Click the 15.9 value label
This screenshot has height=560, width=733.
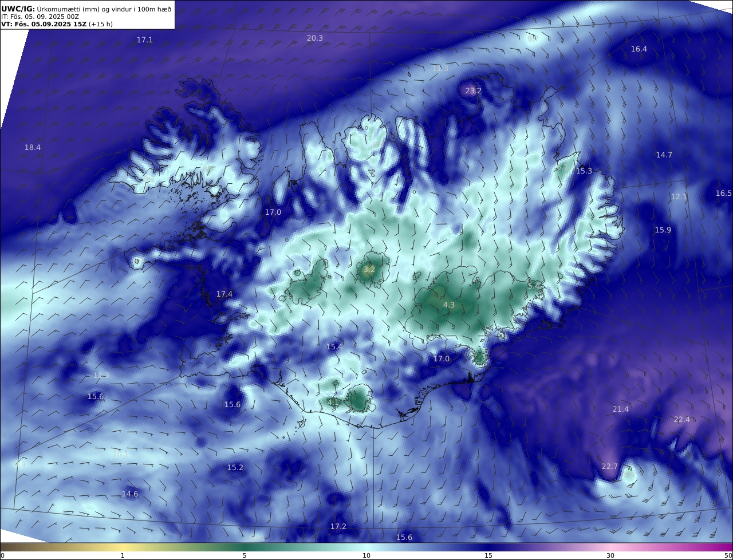click(x=663, y=230)
